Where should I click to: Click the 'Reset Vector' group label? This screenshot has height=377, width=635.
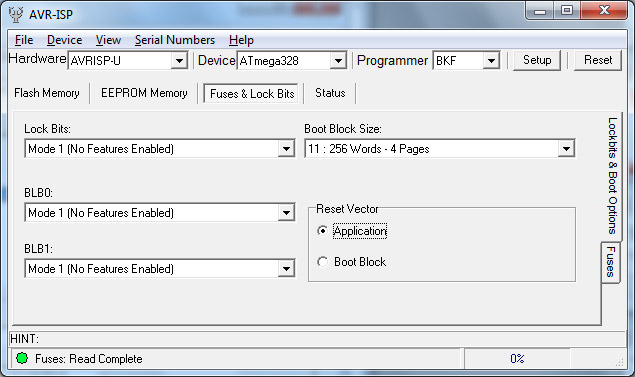coord(347,209)
